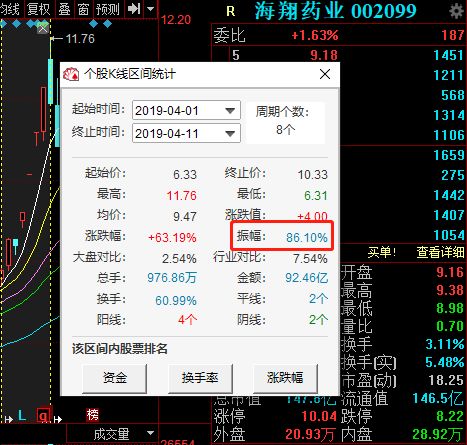Click the arrow-to-bar jump icon in toolbar

(x=134, y=9)
